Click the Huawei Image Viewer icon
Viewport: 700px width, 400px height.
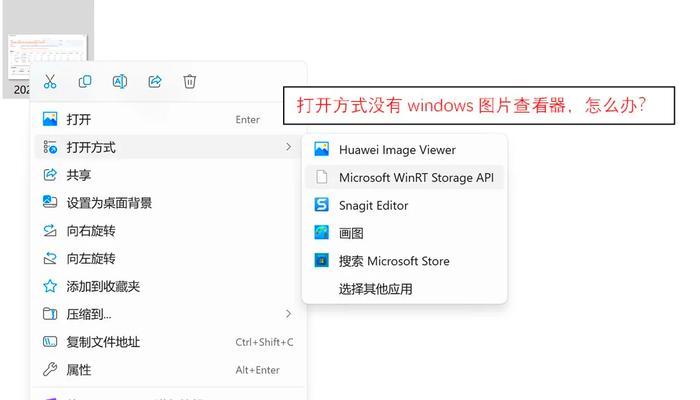(321, 149)
